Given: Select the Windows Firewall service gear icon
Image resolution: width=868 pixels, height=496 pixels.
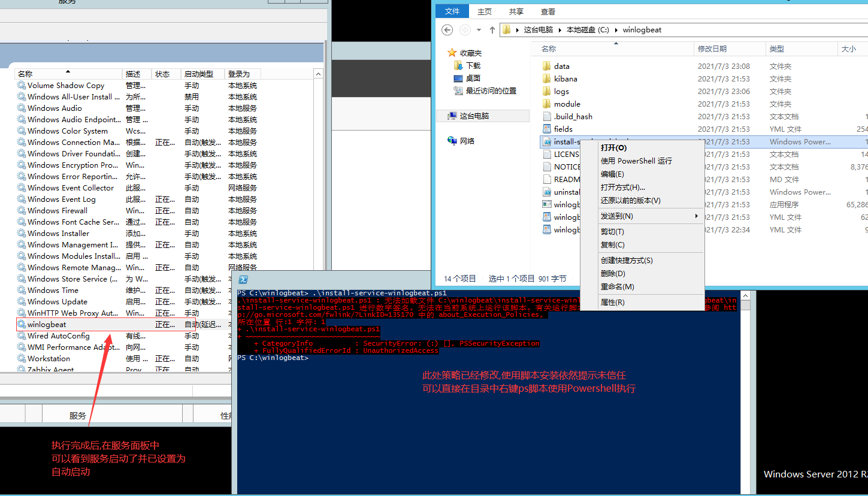Looking at the screenshot, I should 22,211.
